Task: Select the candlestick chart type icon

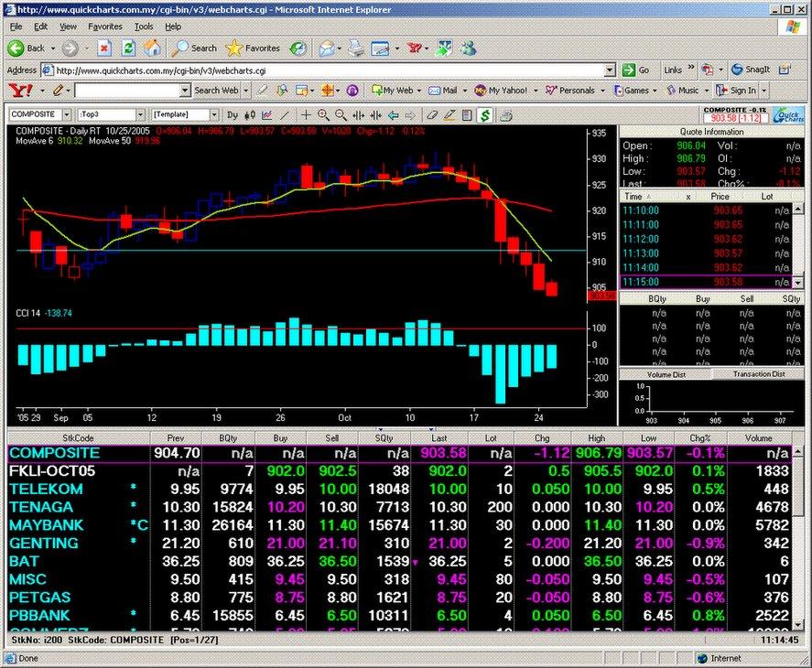Action: pos(250,115)
